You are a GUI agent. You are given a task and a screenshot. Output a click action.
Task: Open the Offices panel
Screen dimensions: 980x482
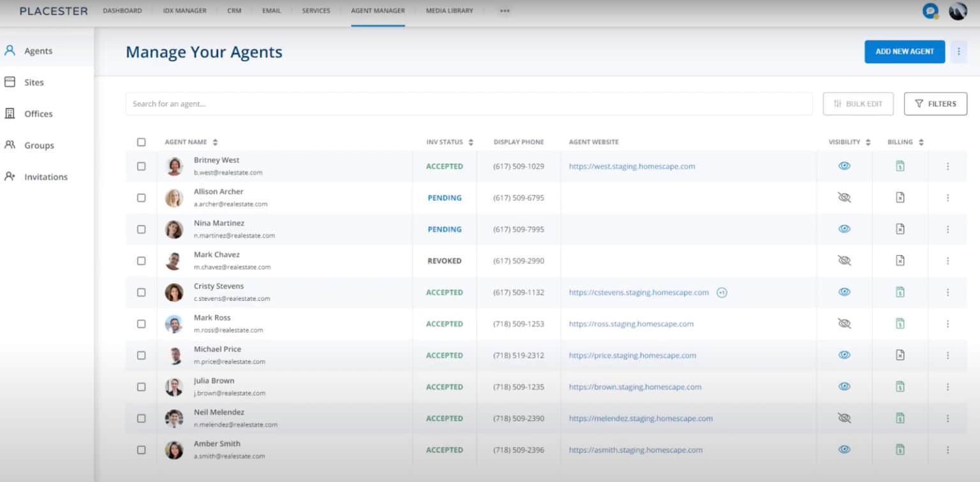[38, 113]
